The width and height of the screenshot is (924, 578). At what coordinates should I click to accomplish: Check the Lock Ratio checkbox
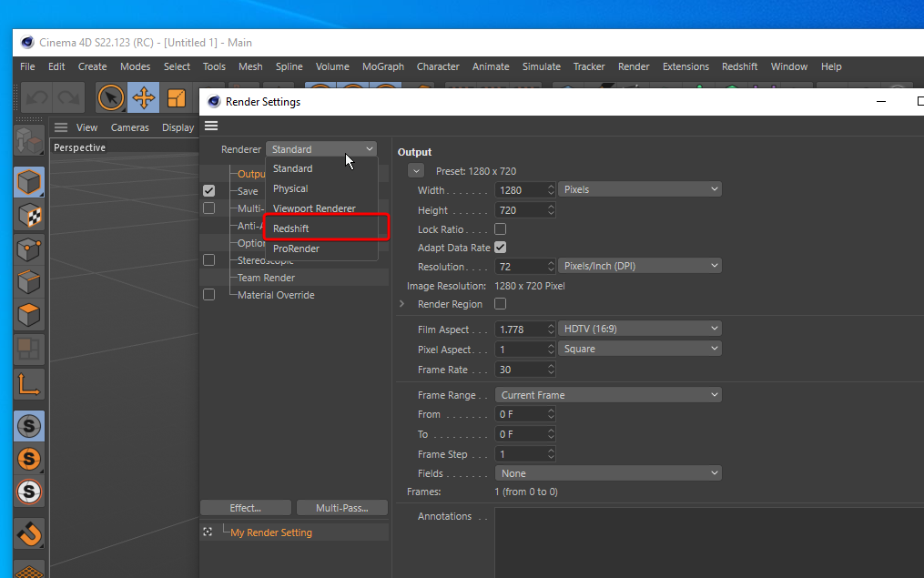tap(501, 229)
